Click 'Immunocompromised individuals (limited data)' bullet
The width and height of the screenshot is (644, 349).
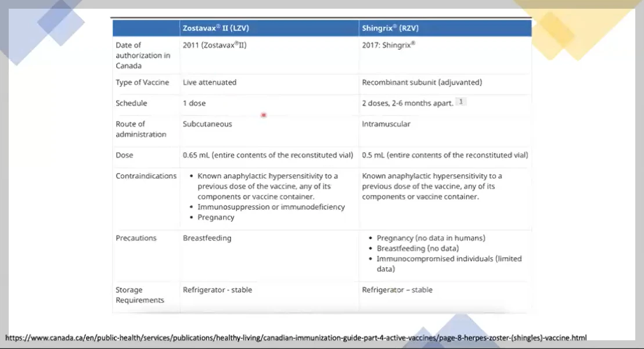[449, 264]
